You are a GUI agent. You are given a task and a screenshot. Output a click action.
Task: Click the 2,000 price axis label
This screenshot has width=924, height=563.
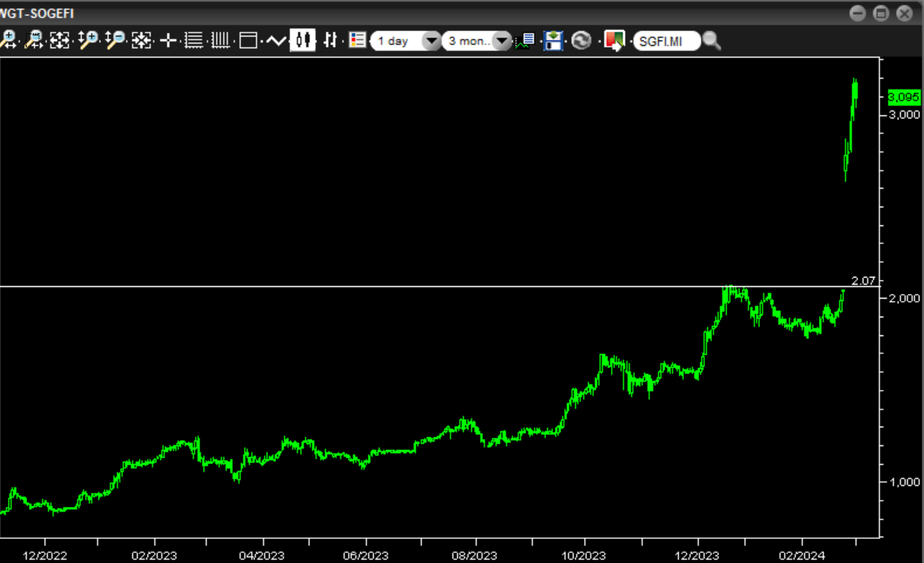tap(904, 299)
